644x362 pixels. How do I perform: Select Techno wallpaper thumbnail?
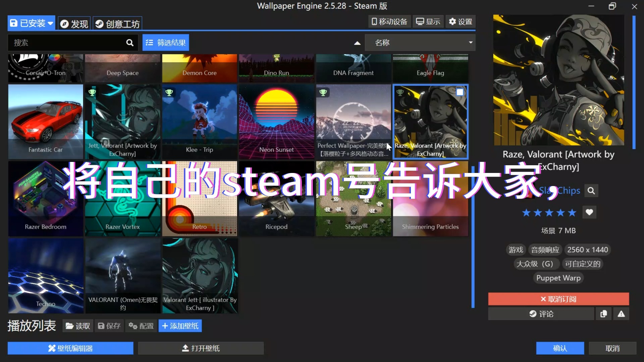click(x=46, y=276)
